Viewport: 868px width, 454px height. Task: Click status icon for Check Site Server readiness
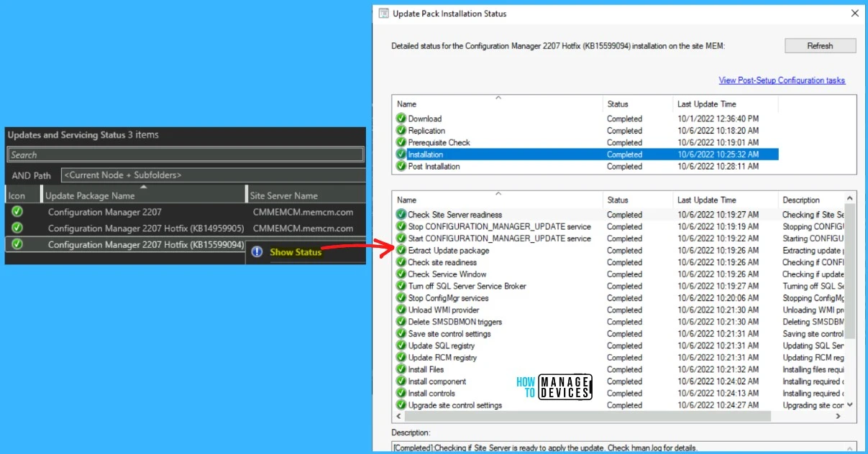[401, 214]
